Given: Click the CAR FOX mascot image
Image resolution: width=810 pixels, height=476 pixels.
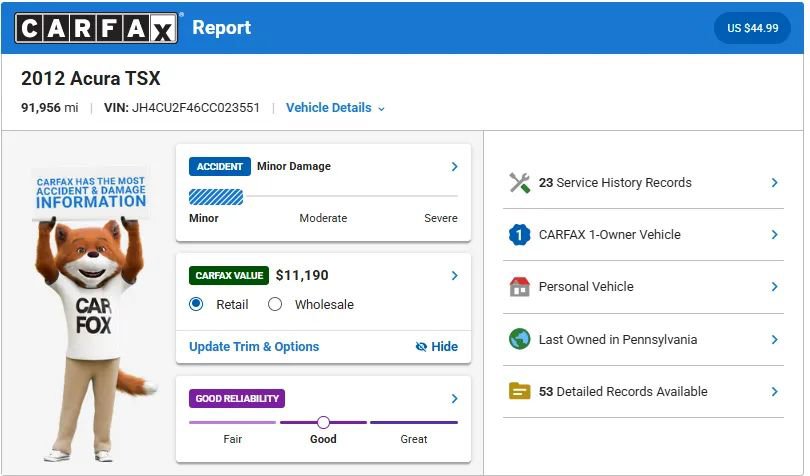Looking at the screenshot, I should [94, 339].
